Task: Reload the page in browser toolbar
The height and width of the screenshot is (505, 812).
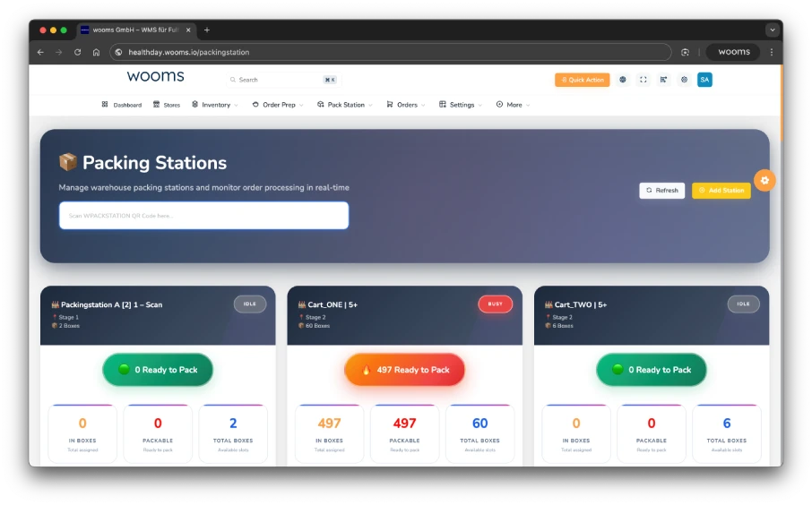Action: click(x=77, y=52)
